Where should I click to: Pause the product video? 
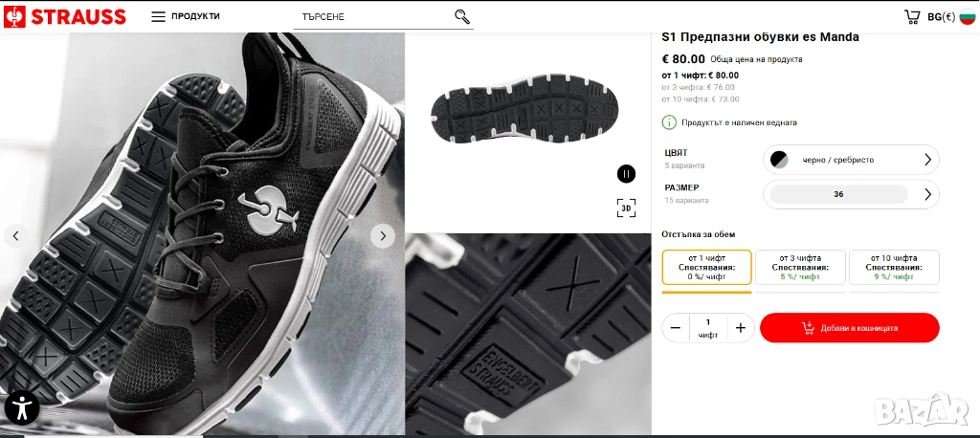(626, 173)
